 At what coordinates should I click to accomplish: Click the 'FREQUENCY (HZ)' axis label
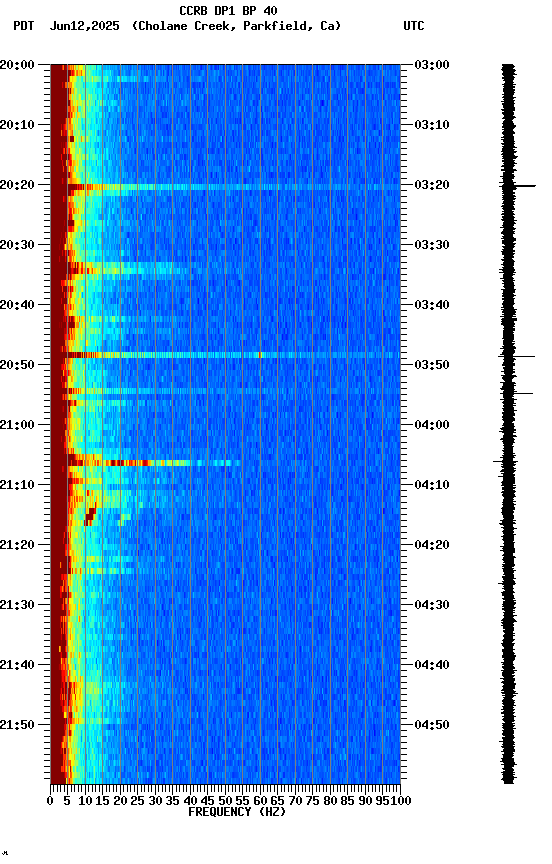237,812
